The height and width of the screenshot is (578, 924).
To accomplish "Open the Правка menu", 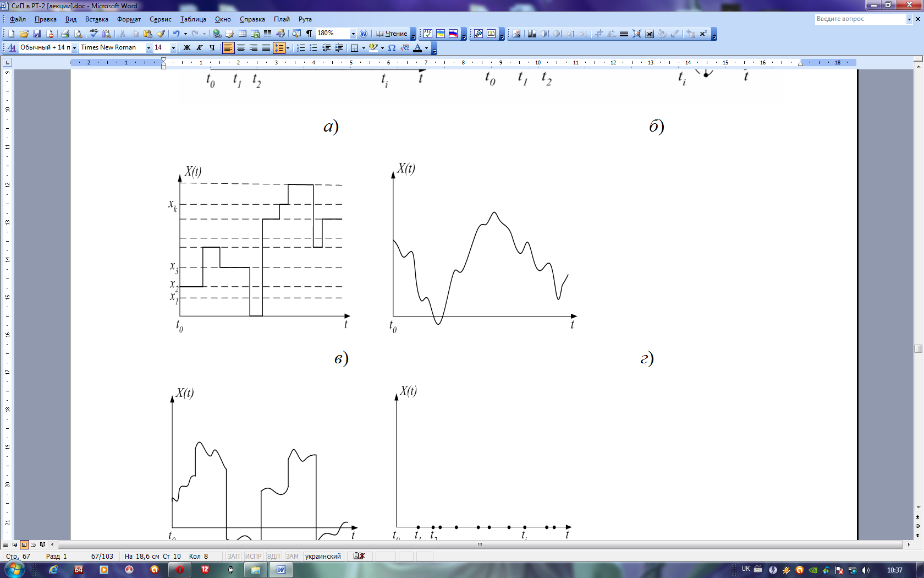I will [46, 19].
